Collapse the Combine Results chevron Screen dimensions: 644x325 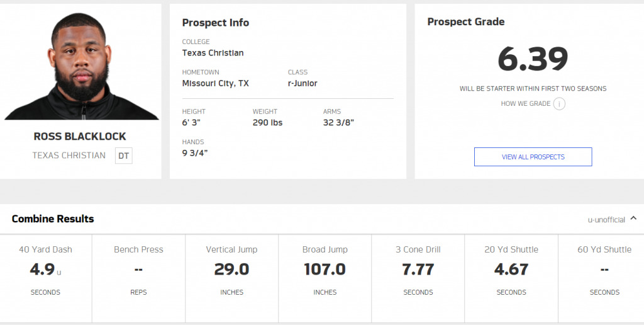[633, 219]
